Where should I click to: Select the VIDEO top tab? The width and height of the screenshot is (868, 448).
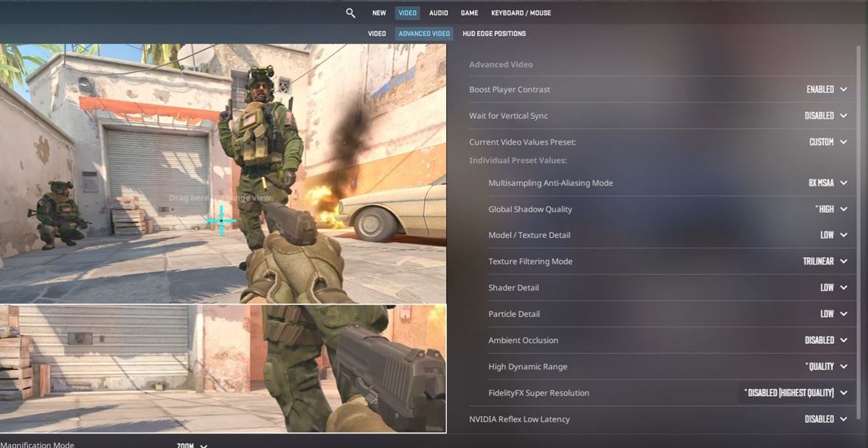[x=407, y=13]
